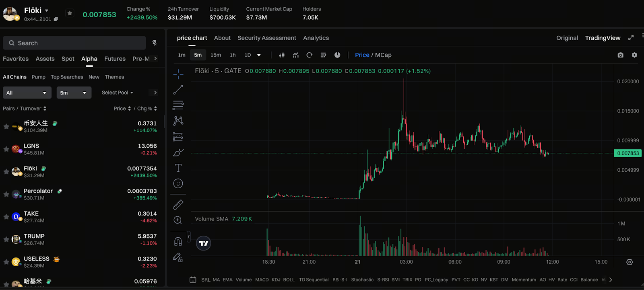Add the BOLL indicator
Viewport: 644px width, 290px height.
click(x=289, y=280)
